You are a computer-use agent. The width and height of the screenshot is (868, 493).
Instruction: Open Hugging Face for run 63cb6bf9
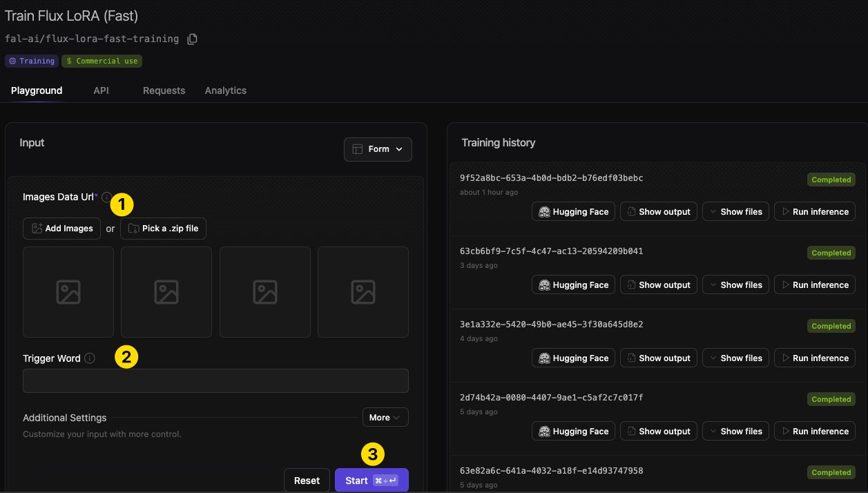[573, 285]
